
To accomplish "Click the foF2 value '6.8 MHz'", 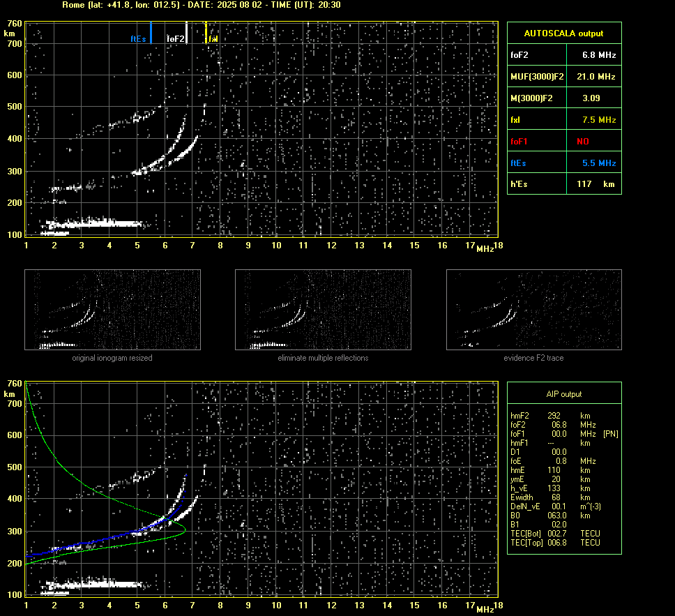I will point(599,55).
